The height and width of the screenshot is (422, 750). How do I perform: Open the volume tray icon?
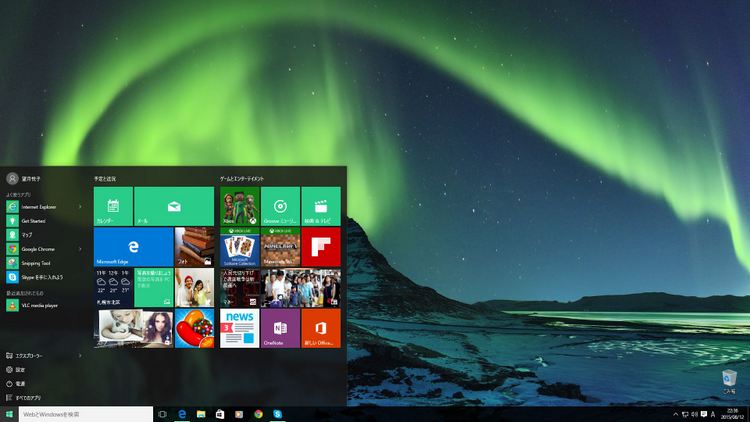pyautogui.click(x=694, y=414)
